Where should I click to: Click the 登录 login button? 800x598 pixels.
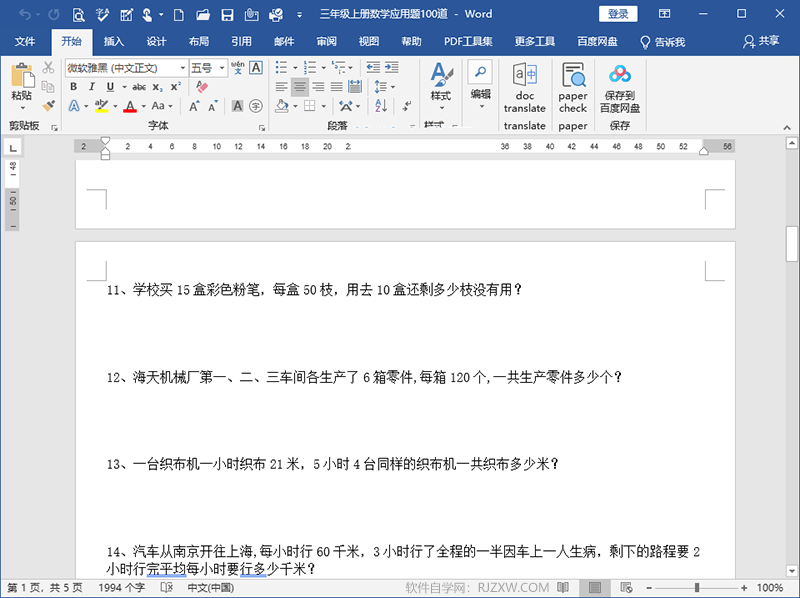pyautogui.click(x=617, y=12)
